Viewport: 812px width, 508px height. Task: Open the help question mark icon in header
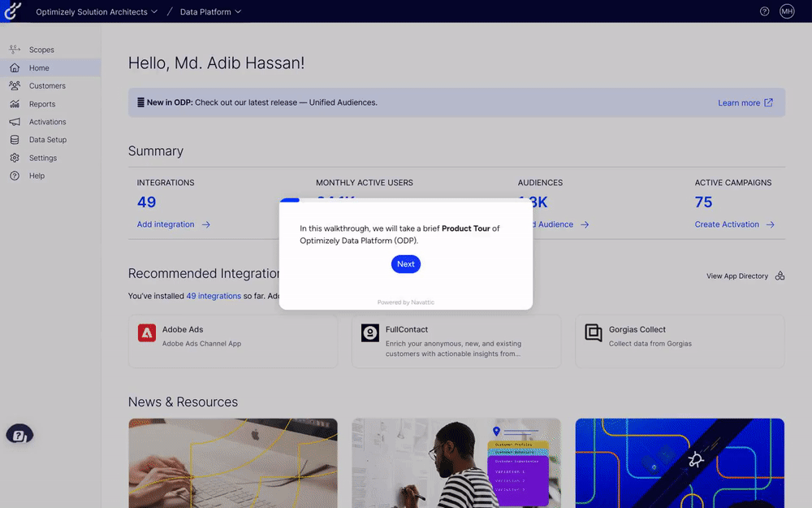(764, 11)
